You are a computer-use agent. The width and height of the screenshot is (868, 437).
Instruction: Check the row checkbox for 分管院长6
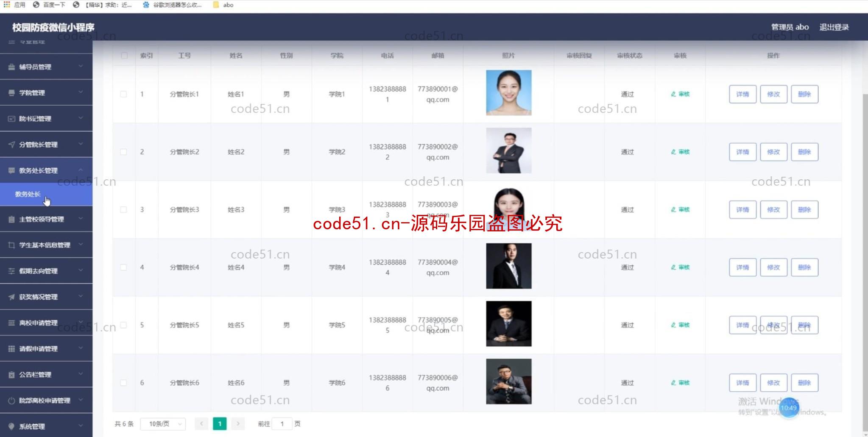coord(123,383)
